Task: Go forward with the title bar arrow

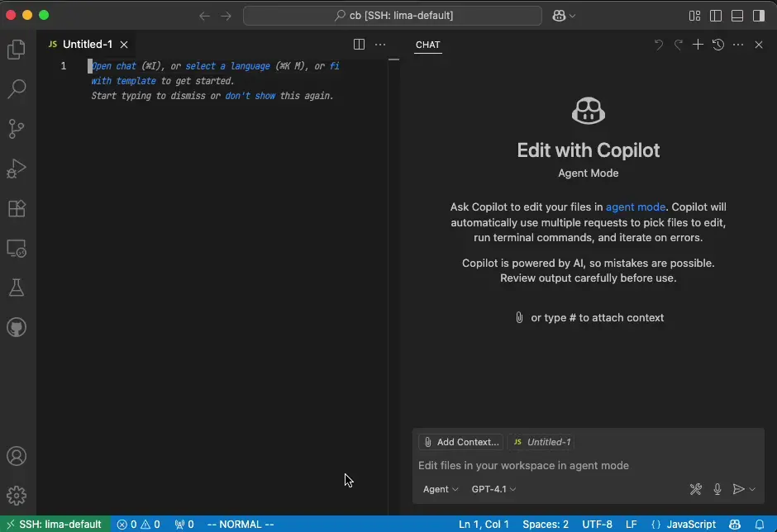Action: [226, 16]
